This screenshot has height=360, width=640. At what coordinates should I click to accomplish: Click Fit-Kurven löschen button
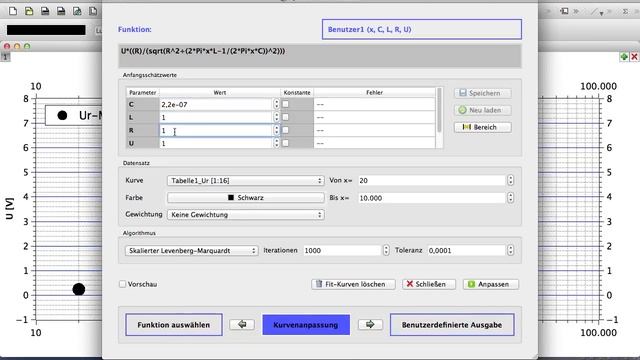pos(353,284)
